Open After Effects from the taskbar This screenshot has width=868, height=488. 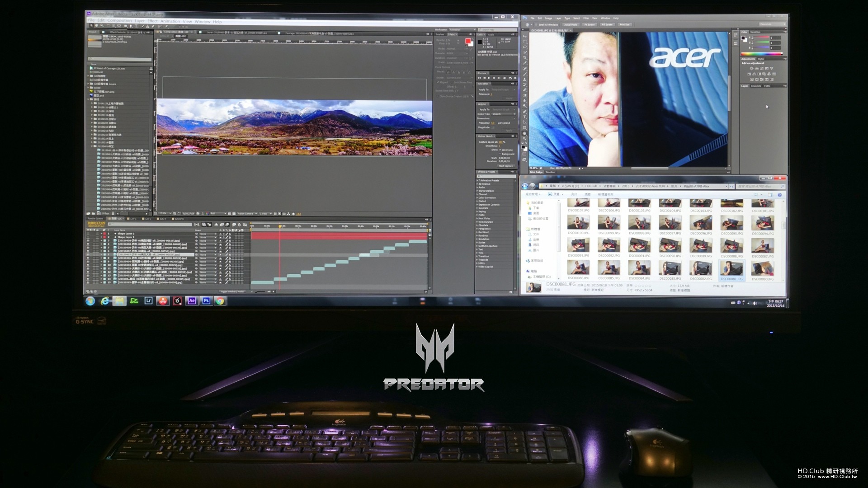point(192,301)
